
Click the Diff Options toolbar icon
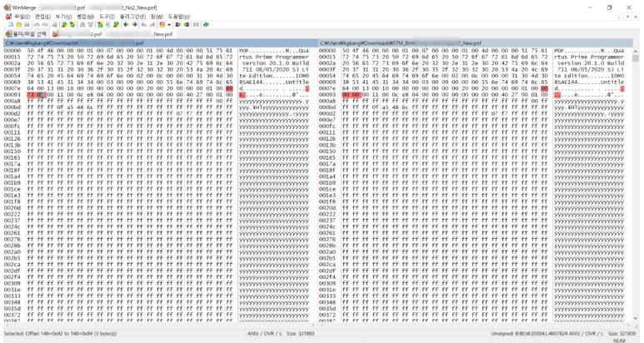pyautogui.click(x=162, y=25)
